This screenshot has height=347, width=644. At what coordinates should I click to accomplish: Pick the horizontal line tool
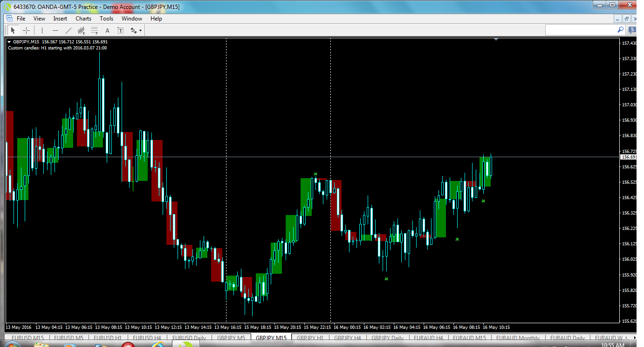pos(55,30)
